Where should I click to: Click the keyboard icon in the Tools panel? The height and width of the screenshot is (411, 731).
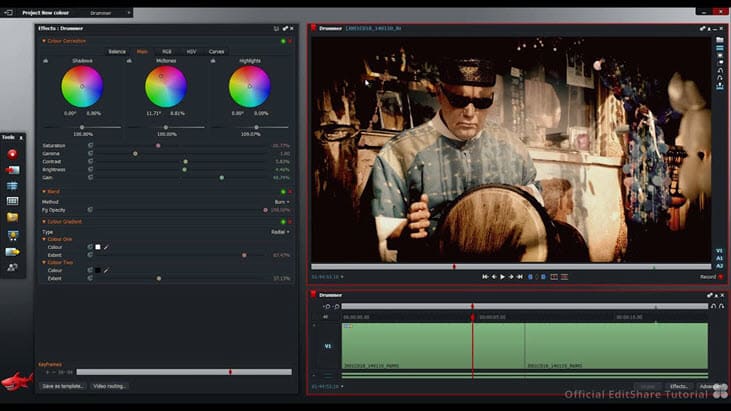pyautogui.click(x=12, y=201)
